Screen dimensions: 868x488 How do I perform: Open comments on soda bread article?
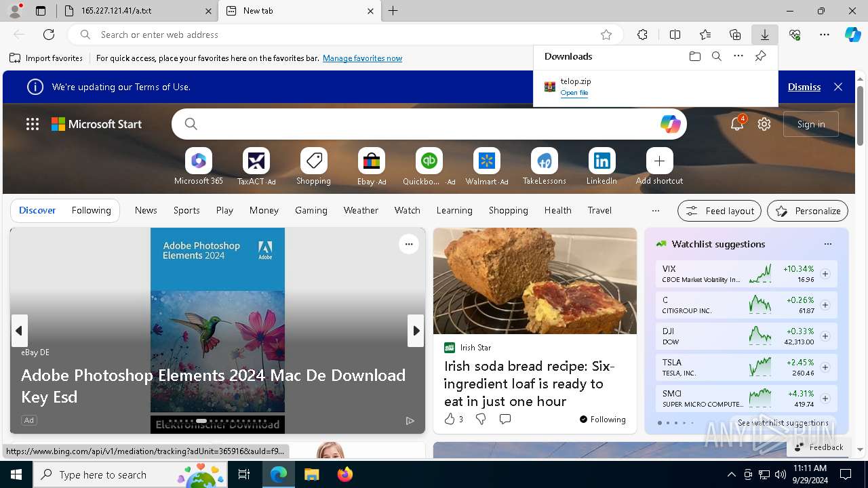pyautogui.click(x=505, y=420)
